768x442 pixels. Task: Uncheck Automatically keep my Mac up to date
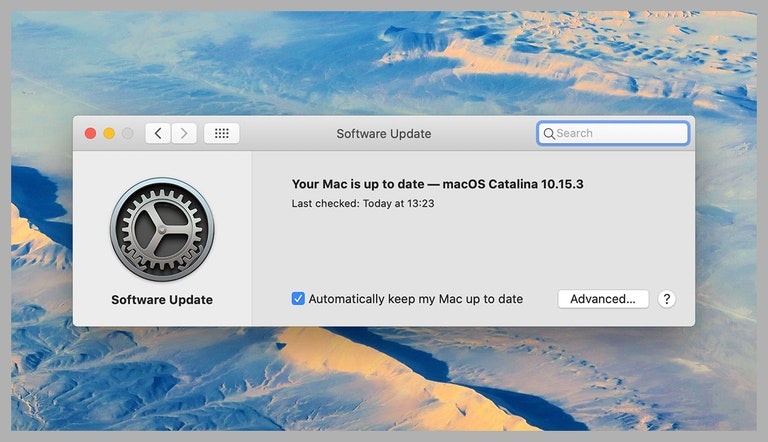tap(298, 299)
